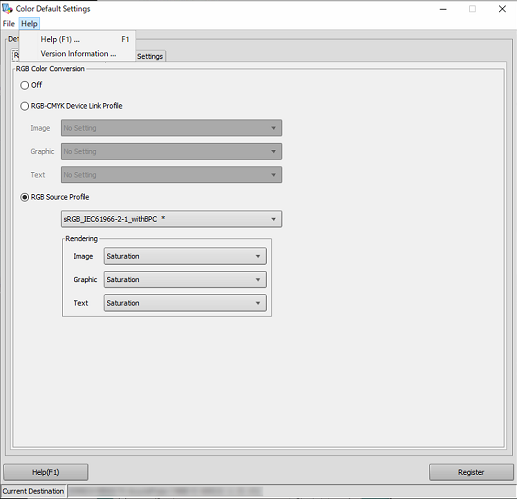Expand the Rendering Text Saturation dropdown

point(185,303)
